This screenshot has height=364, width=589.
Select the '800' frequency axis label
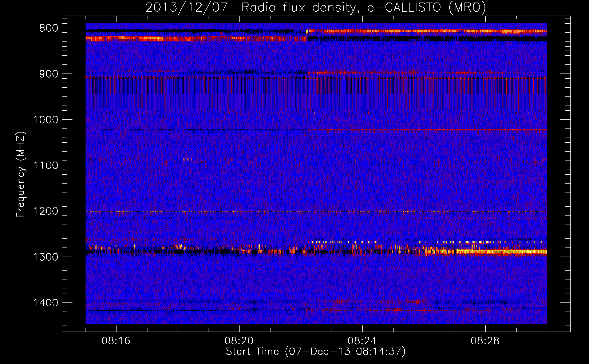click(x=49, y=28)
